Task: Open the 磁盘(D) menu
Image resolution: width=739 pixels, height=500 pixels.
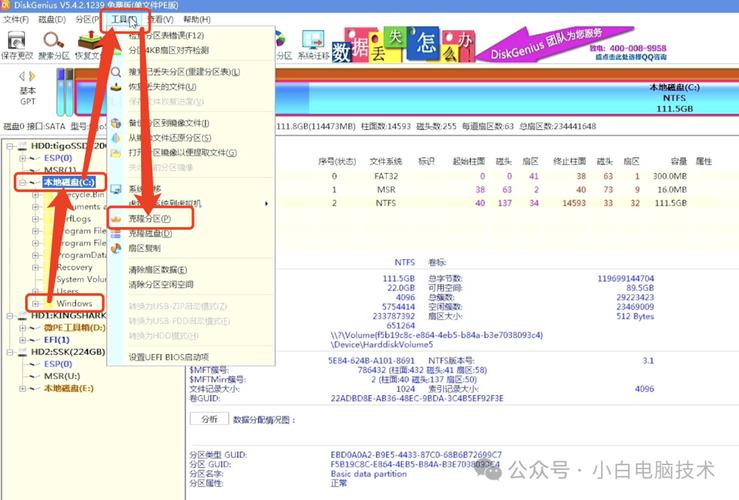Action: (52, 19)
